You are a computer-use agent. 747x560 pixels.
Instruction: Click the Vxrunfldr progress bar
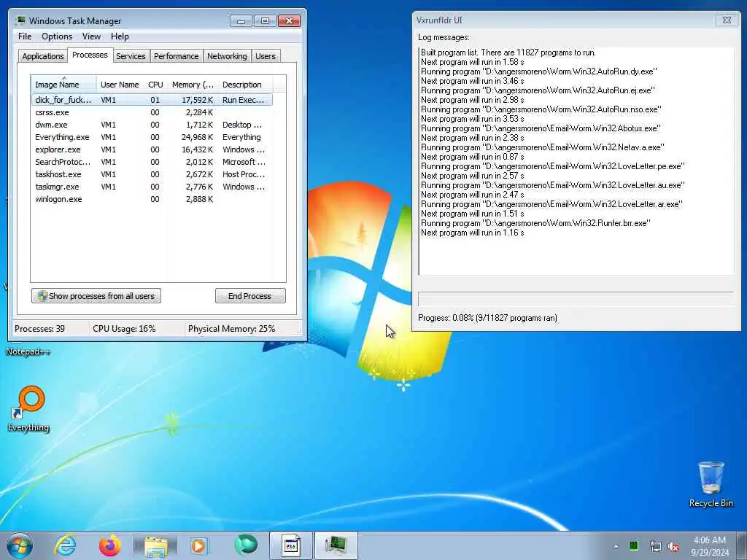(576, 298)
